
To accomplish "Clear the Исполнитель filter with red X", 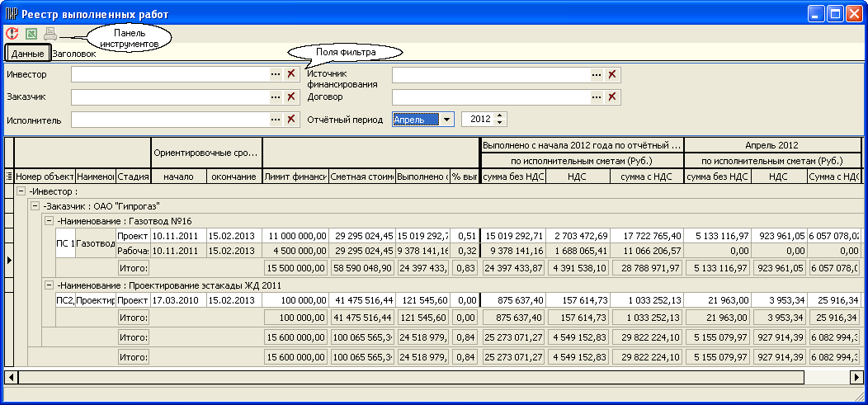I will pyautogui.click(x=290, y=120).
